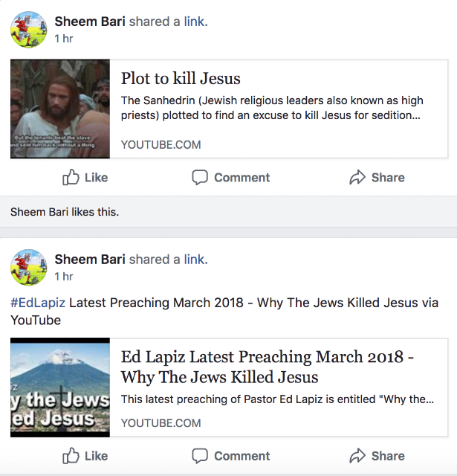Screen dimensions: 457x476
Task: Click the share arrow icon on Ed Lapiz post
Action: tap(357, 455)
